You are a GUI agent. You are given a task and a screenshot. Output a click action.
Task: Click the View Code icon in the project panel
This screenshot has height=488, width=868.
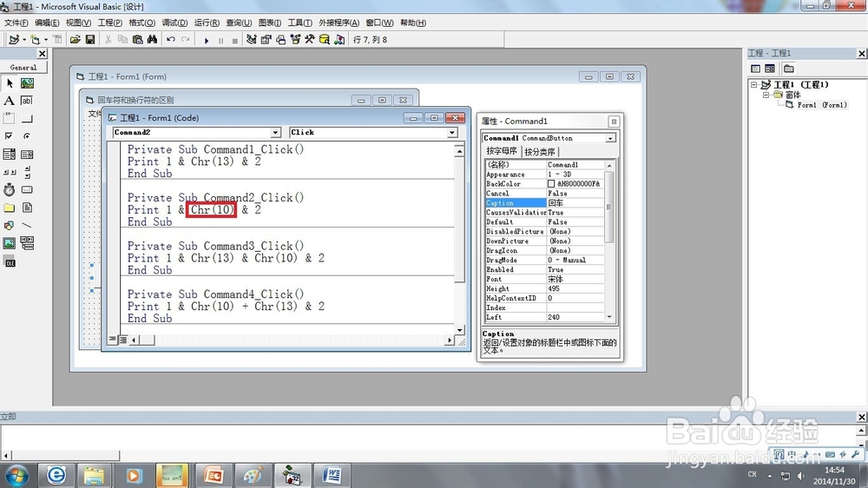tap(756, 68)
